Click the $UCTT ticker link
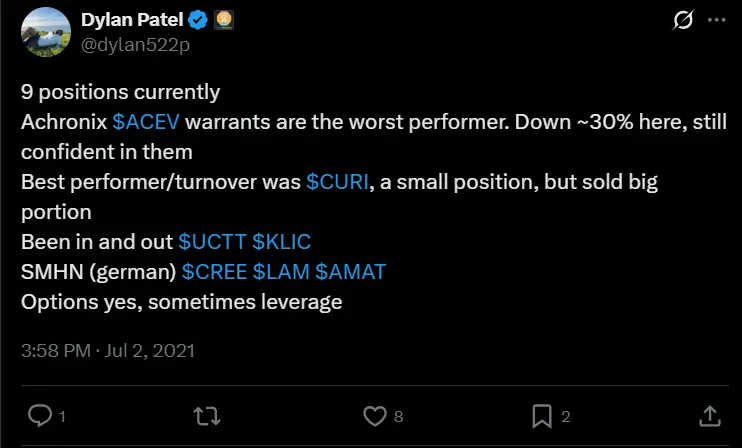Viewport: 742px width, 448px height. (212, 242)
